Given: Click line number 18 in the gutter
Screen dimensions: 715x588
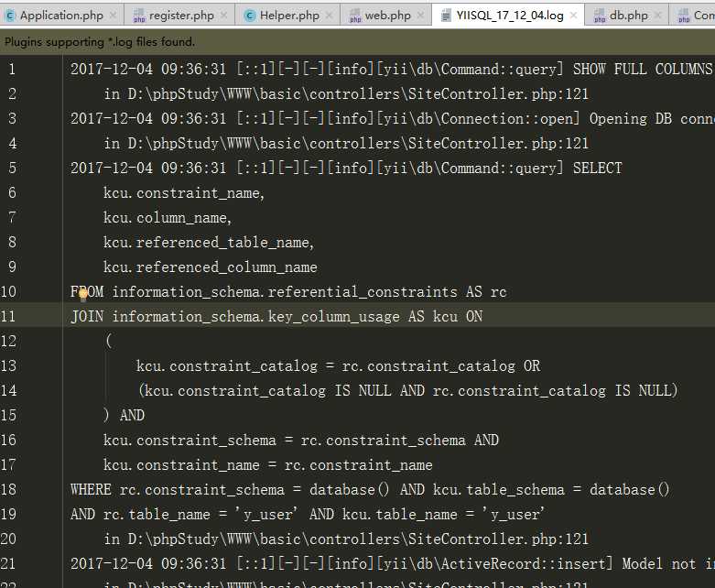Looking at the screenshot, I should pos(8,490).
